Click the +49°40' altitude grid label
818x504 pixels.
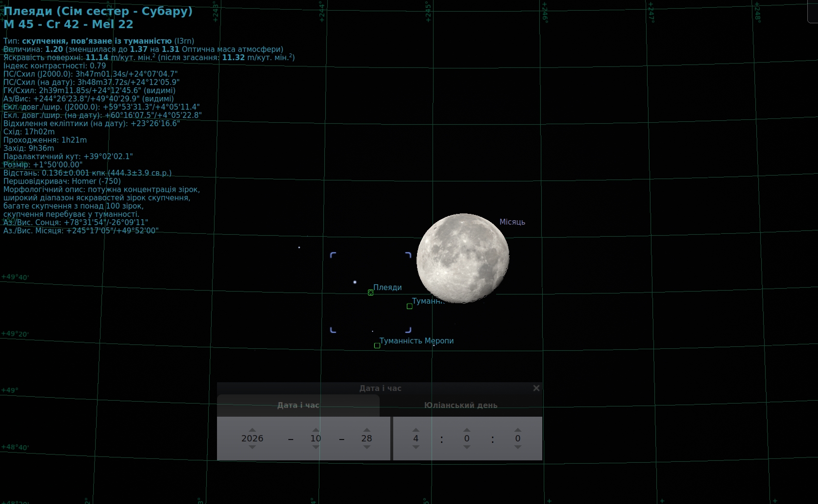pyautogui.click(x=15, y=277)
